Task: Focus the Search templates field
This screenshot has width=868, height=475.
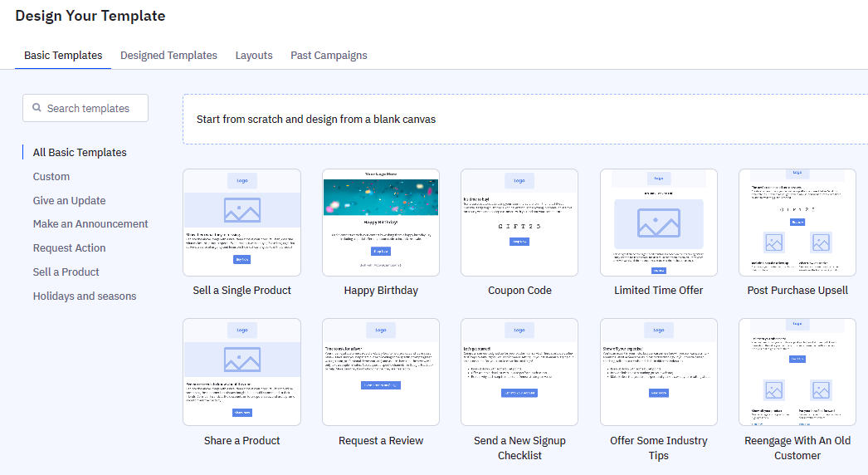Action: click(85, 108)
